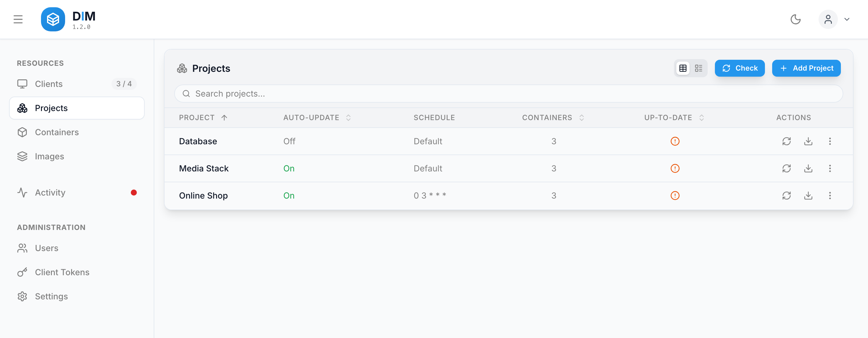Open Media Stack row more options
868x338 pixels.
click(x=830, y=168)
